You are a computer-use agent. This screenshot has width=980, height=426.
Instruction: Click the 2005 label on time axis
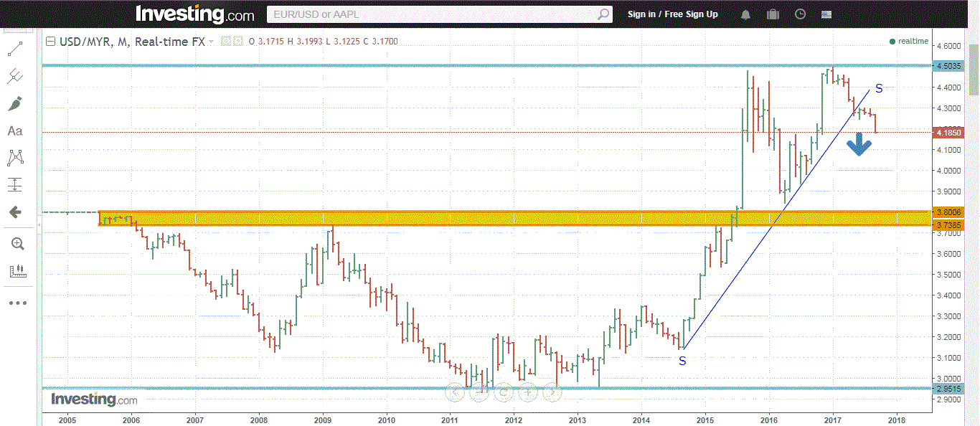67,420
